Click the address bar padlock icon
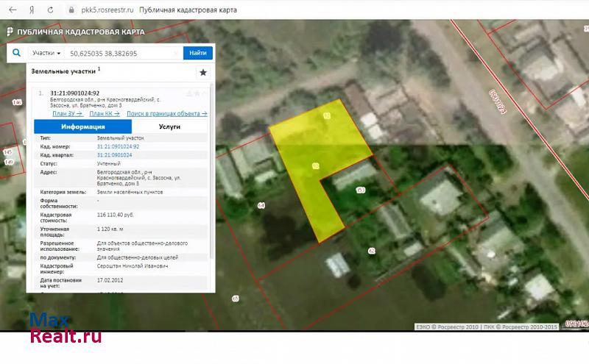 click(71, 10)
